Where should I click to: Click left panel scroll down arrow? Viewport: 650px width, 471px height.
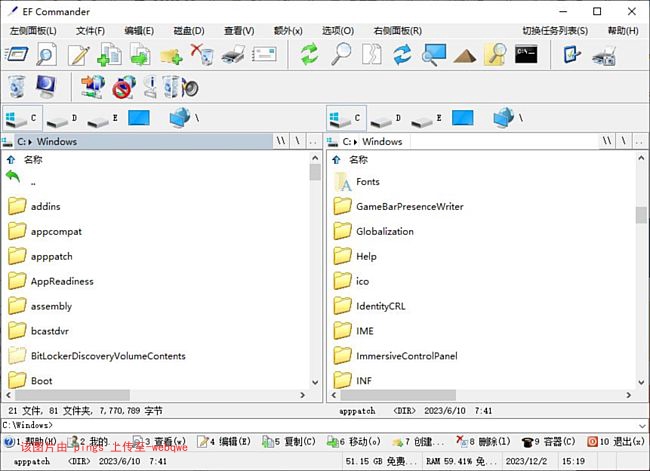(x=315, y=382)
